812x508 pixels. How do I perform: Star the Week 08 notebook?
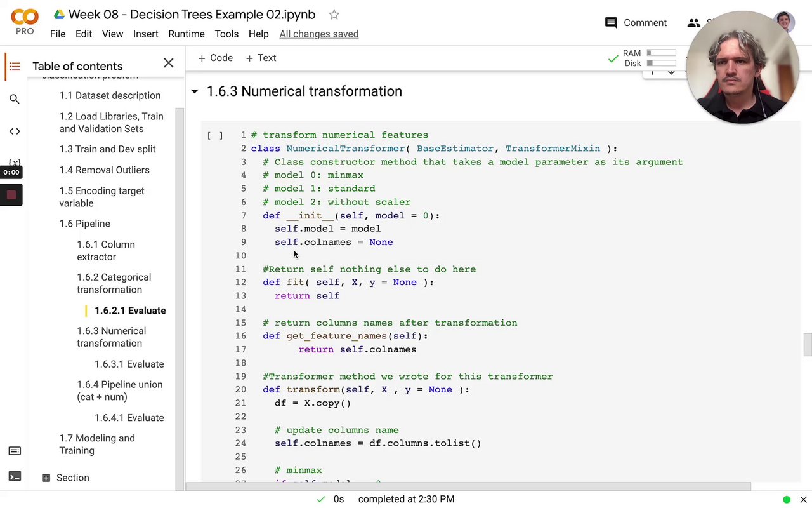(x=334, y=15)
